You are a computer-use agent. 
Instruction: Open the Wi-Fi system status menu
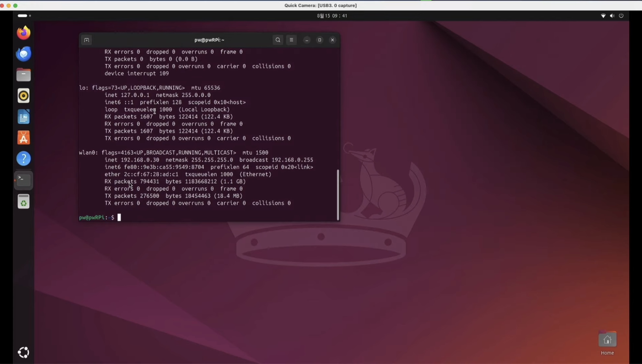tap(603, 16)
